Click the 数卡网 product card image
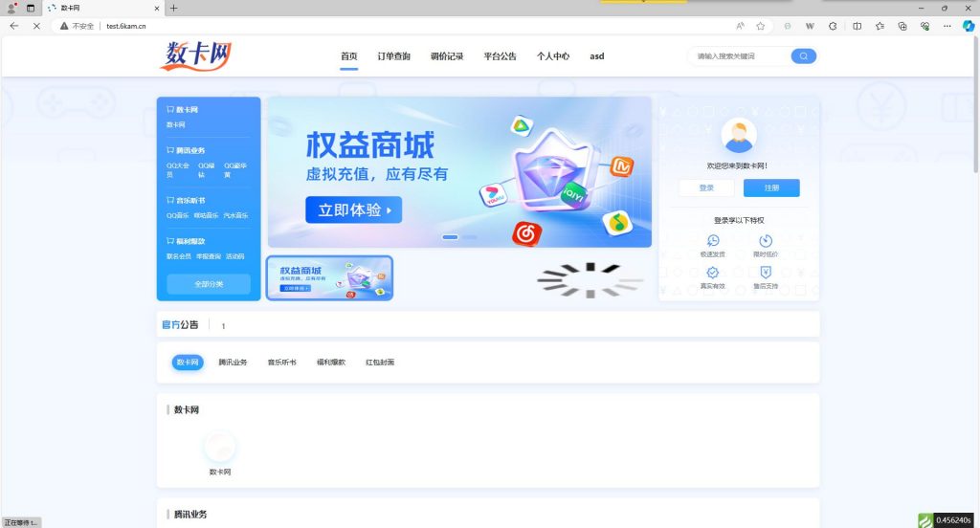 tap(220, 448)
